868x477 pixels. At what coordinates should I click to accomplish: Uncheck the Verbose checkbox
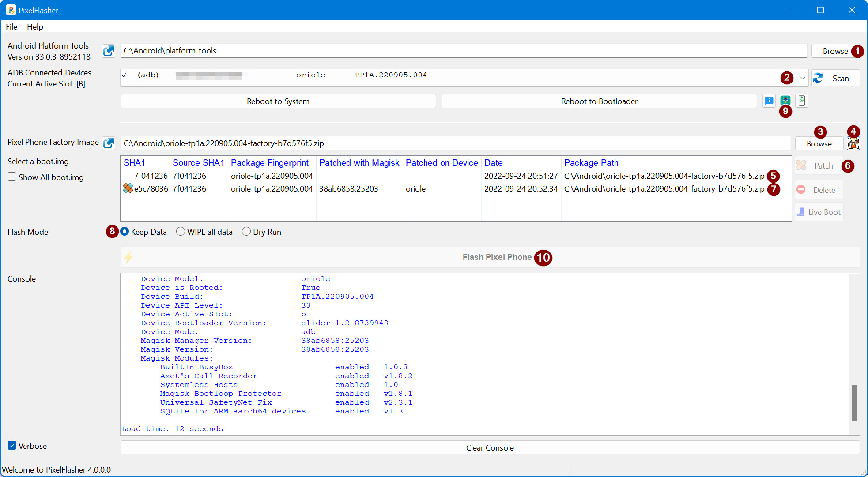click(12, 446)
